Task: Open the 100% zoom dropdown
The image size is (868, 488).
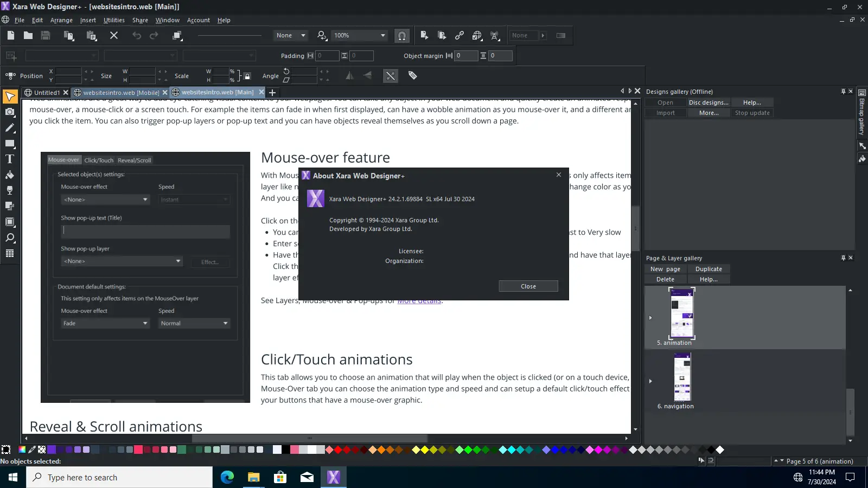Action: click(x=360, y=36)
